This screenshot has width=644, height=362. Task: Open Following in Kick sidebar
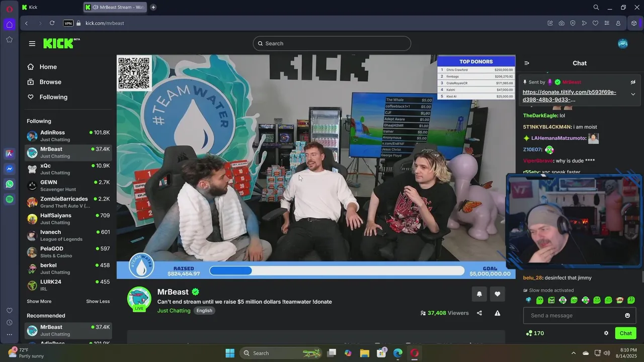(47, 97)
